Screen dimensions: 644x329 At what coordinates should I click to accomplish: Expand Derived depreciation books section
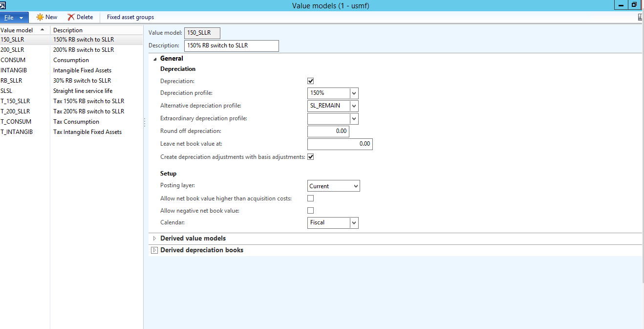tap(155, 250)
